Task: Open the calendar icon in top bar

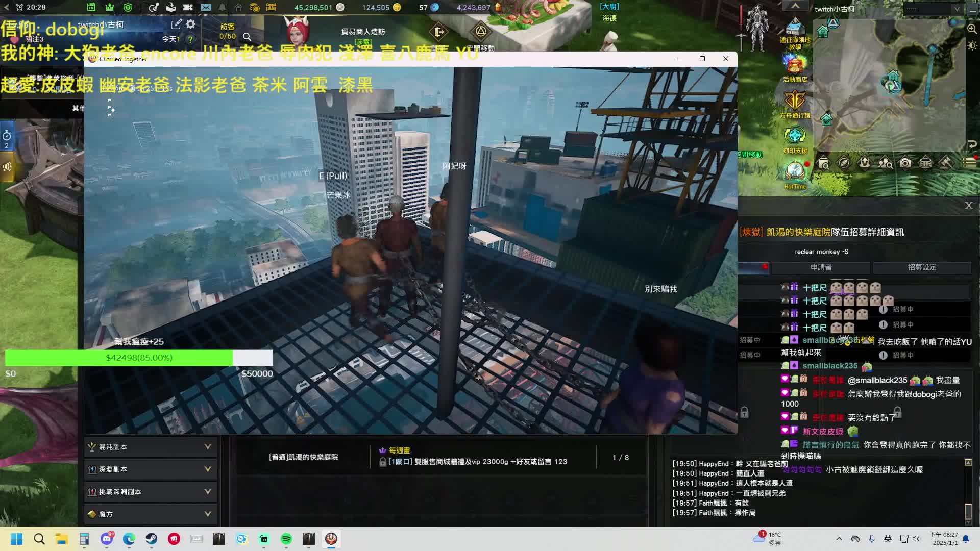Action: [x=91, y=7]
